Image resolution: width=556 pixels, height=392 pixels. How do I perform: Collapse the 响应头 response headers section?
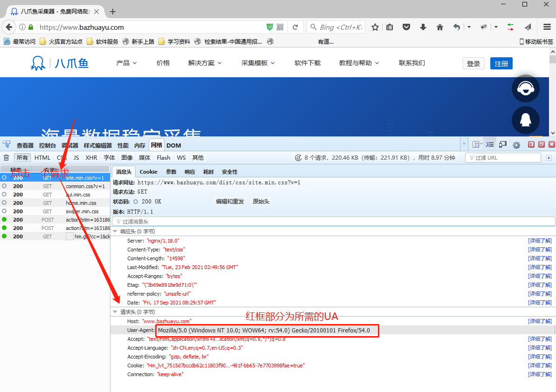115,231
